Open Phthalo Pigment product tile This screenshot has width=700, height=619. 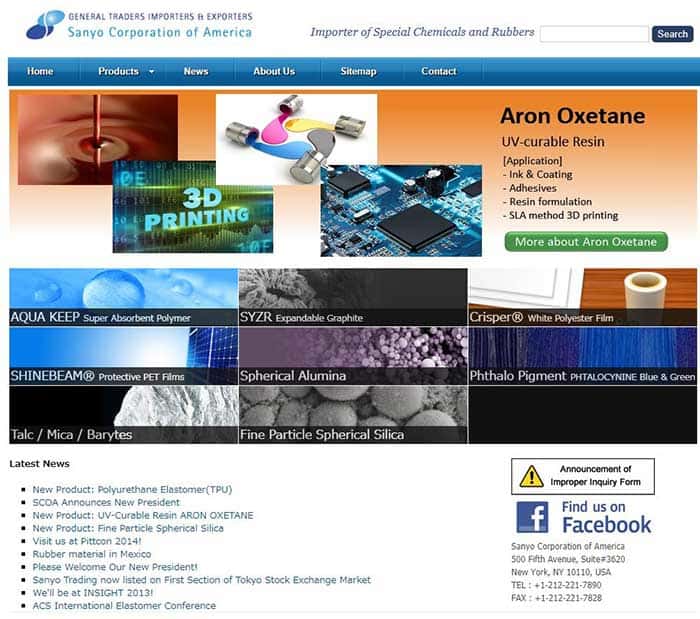(x=583, y=356)
